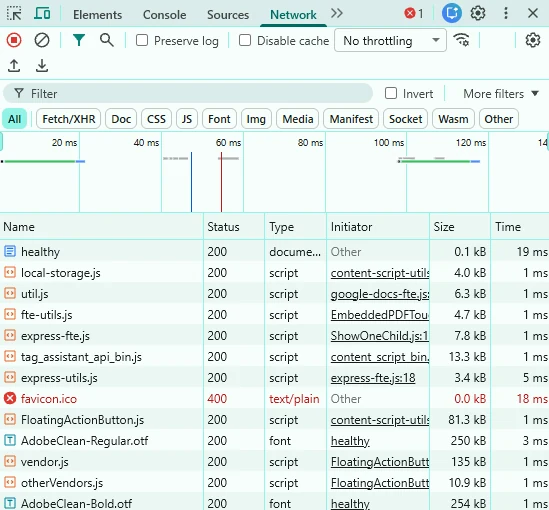Select the favicon.ico request row
Screen dimensions: 549x510
[274, 398]
